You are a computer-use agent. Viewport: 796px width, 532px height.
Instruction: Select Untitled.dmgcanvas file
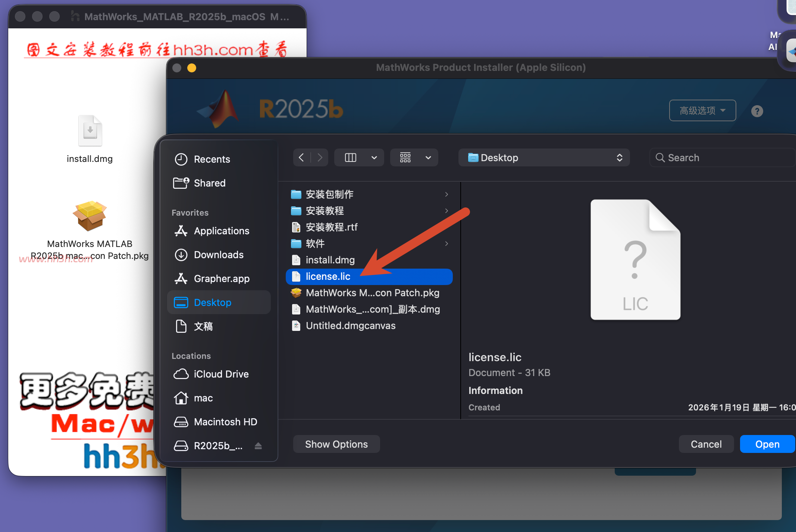point(369,326)
